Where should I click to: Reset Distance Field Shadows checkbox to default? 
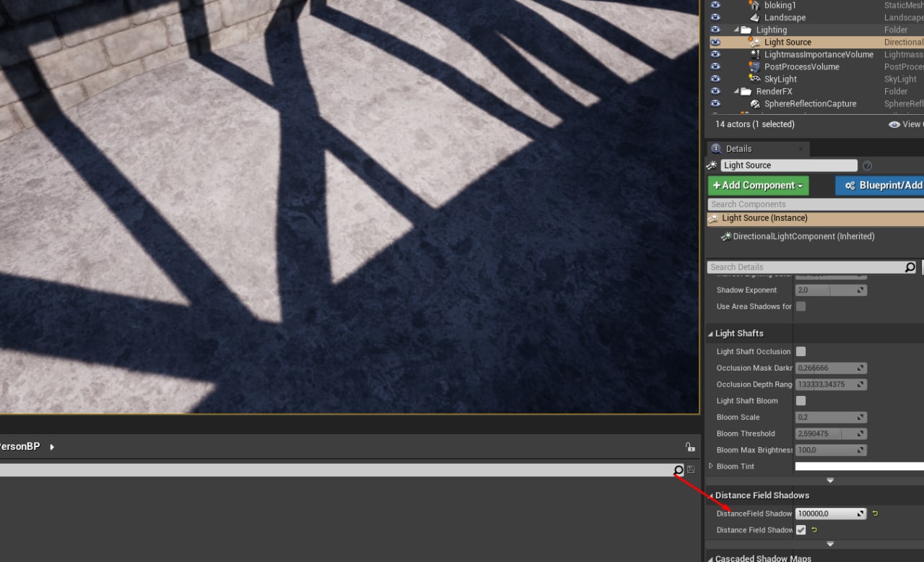coord(814,530)
